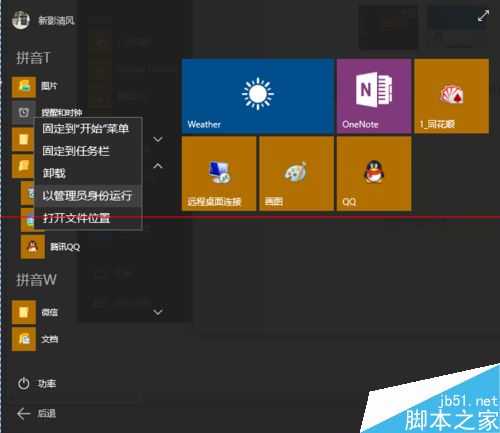Open the 文档 documents entry
The width and height of the screenshot is (500, 433).
coord(36,339)
